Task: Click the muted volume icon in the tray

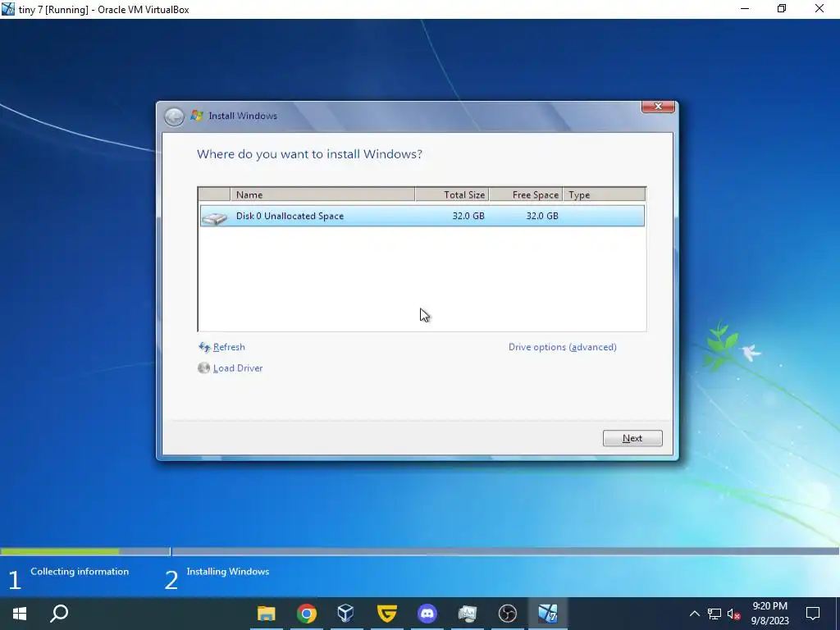Action: coord(734,614)
